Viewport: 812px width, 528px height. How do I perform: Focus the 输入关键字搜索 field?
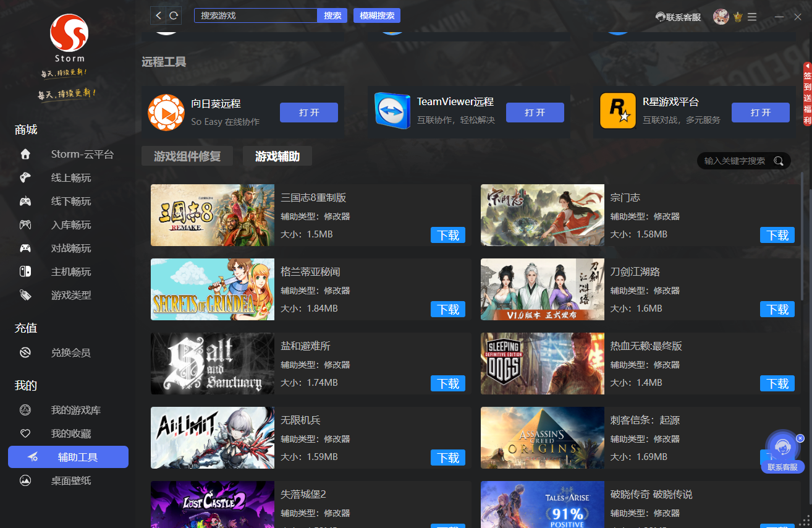click(735, 161)
